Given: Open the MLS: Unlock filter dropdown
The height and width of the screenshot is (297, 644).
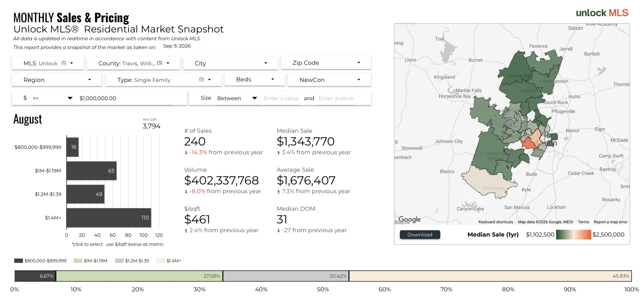Looking at the screenshot, I should click(x=47, y=63).
